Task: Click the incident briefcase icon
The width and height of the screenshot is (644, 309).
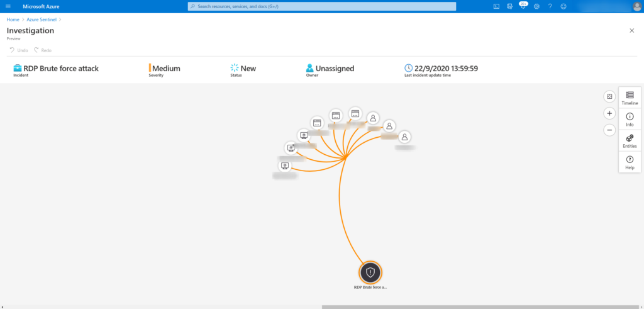Action: point(18,68)
